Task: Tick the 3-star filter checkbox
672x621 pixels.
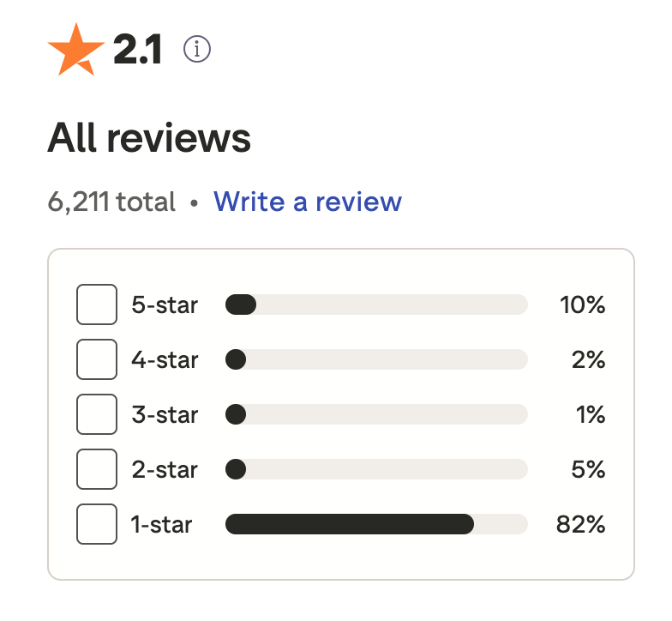Action: pos(97,414)
